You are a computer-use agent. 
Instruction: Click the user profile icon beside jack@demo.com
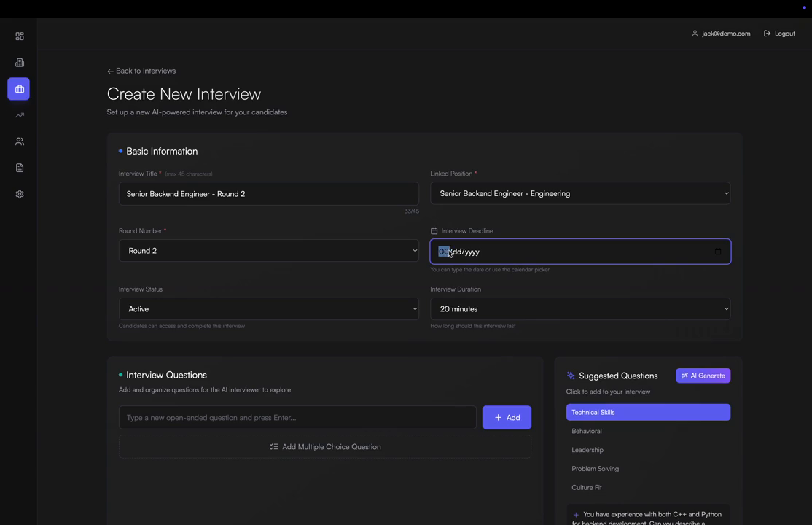click(695, 33)
